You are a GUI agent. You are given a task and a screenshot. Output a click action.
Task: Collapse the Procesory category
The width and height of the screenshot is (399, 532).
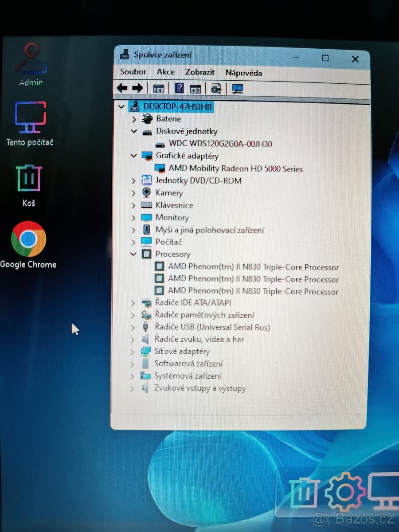click(133, 254)
